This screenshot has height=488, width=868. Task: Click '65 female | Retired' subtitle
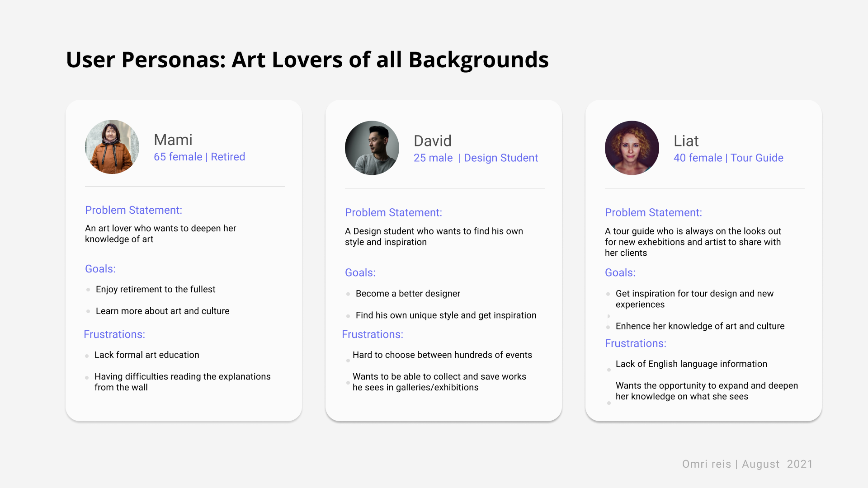point(199,157)
